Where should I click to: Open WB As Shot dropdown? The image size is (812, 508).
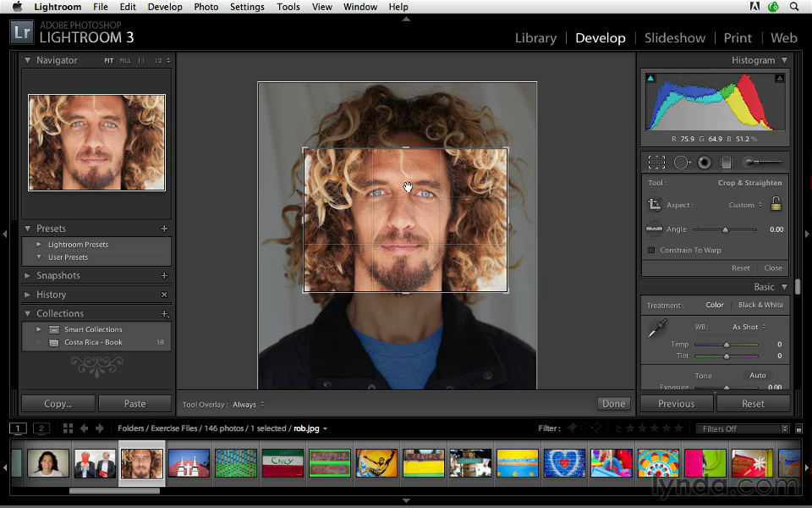pyautogui.click(x=749, y=327)
